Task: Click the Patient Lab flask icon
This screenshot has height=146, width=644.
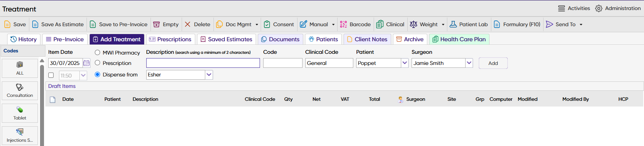Action: [x=453, y=24]
